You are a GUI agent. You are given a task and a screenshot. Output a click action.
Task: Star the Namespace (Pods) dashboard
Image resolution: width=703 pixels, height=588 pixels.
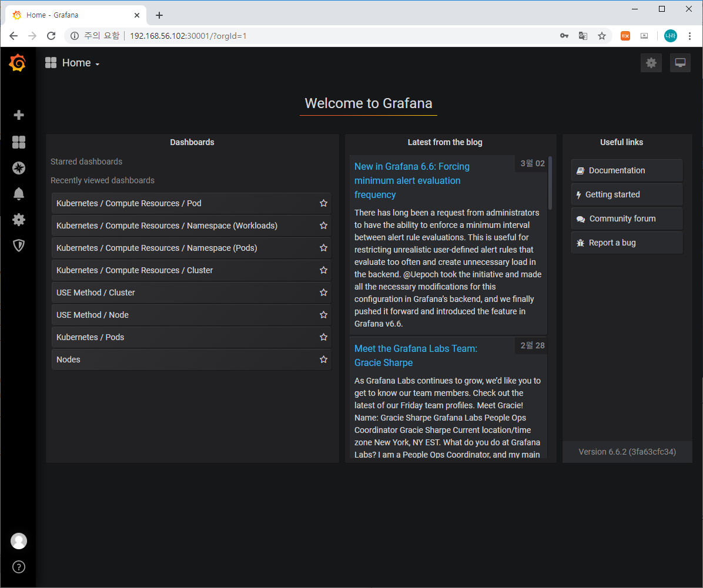coord(323,248)
